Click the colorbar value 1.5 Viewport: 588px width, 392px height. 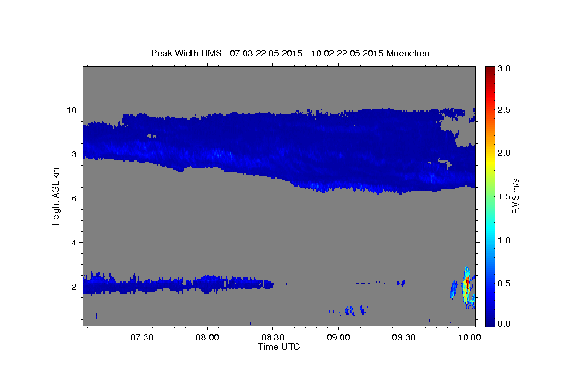[x=504, y=196]
